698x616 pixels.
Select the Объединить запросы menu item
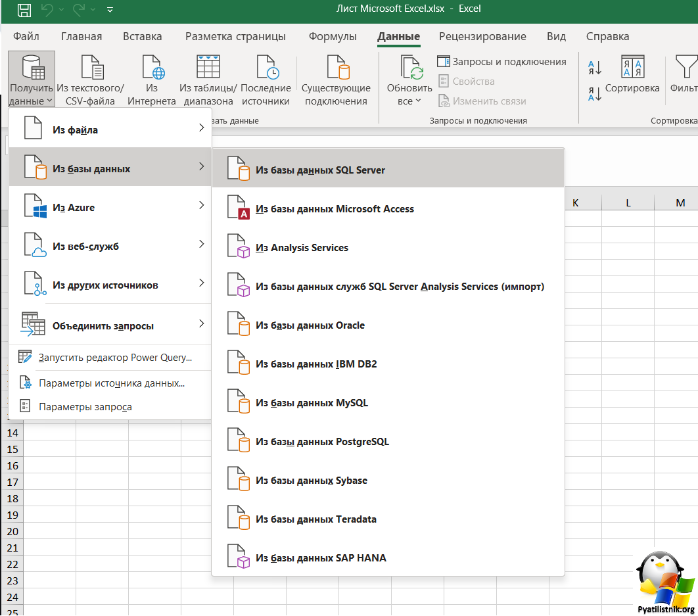110,324
